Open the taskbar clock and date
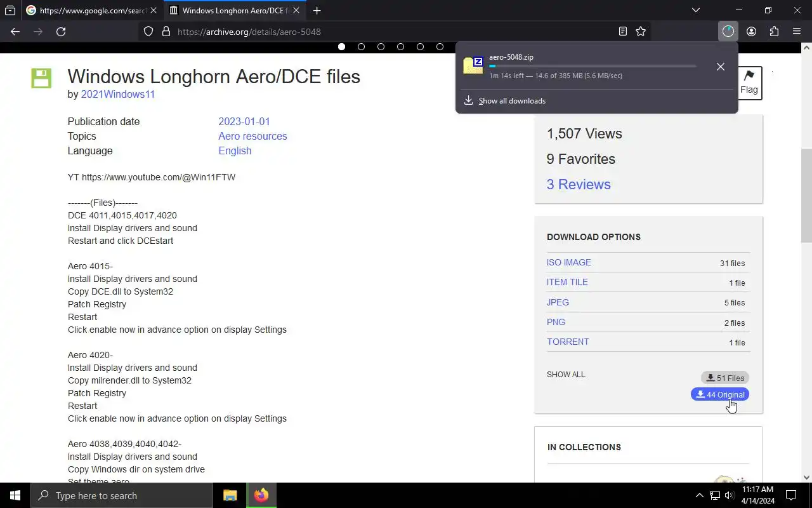The image size is (812, 508). pos(757,495)
